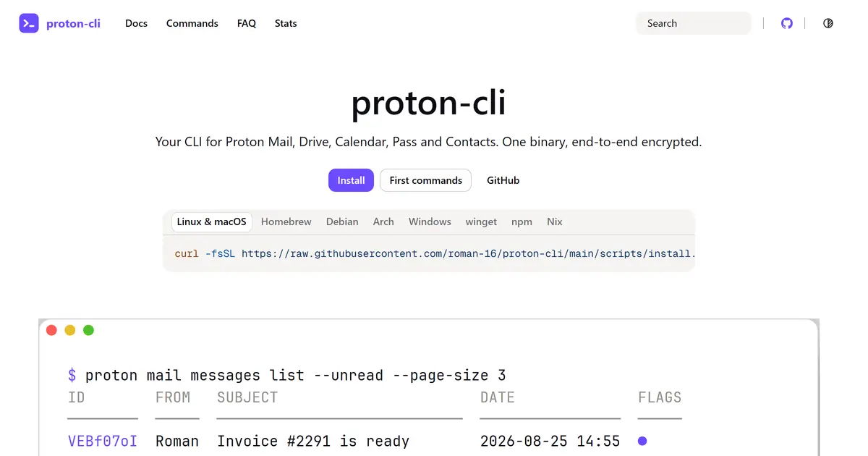Open the Docs menu item
Screen dimensions: 868x456
136,23
